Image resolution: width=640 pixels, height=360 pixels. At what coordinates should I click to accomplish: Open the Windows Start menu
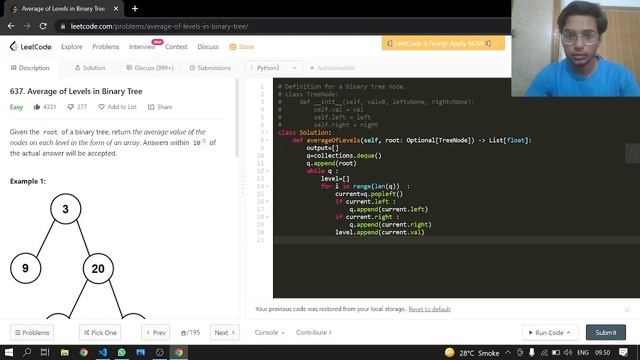tap(9, 352)
